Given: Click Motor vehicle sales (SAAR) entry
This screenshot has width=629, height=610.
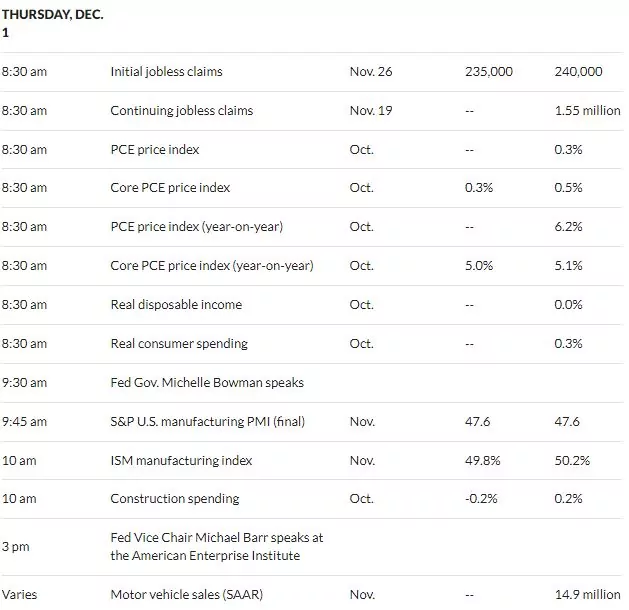Looking at the screenshot, I should point(187,594).
